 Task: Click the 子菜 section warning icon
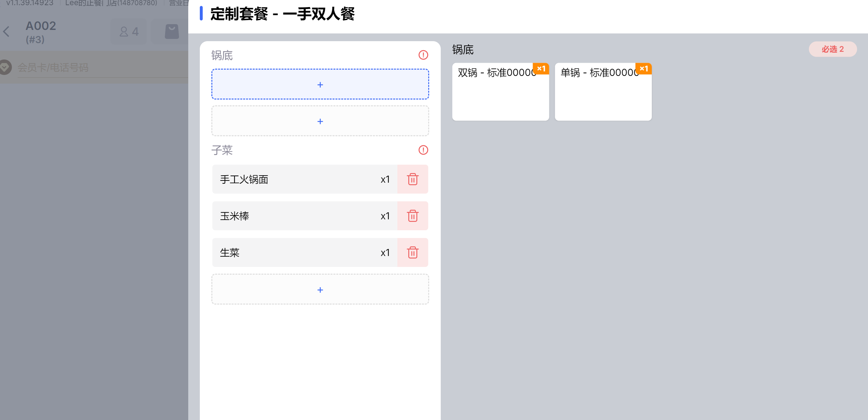pos(423,150)
